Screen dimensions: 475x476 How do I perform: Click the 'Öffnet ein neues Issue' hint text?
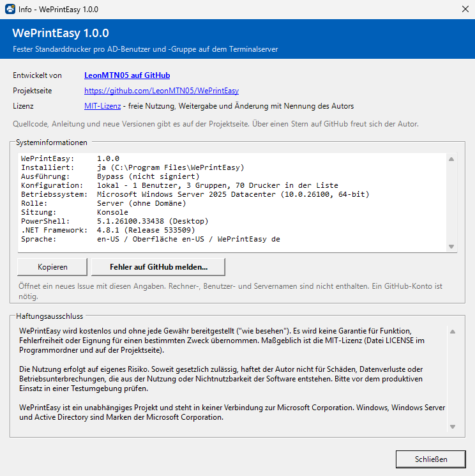[230, 291]
